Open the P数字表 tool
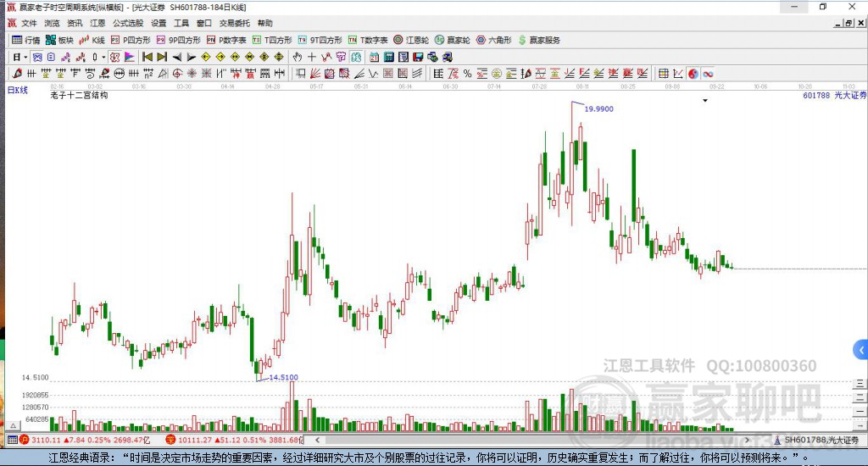Viewport: 868px width, 466px height. [x=226, y=40]
